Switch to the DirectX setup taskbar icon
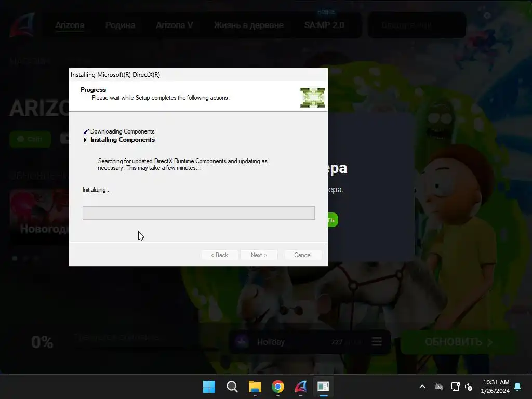 (x=323, y=387)
